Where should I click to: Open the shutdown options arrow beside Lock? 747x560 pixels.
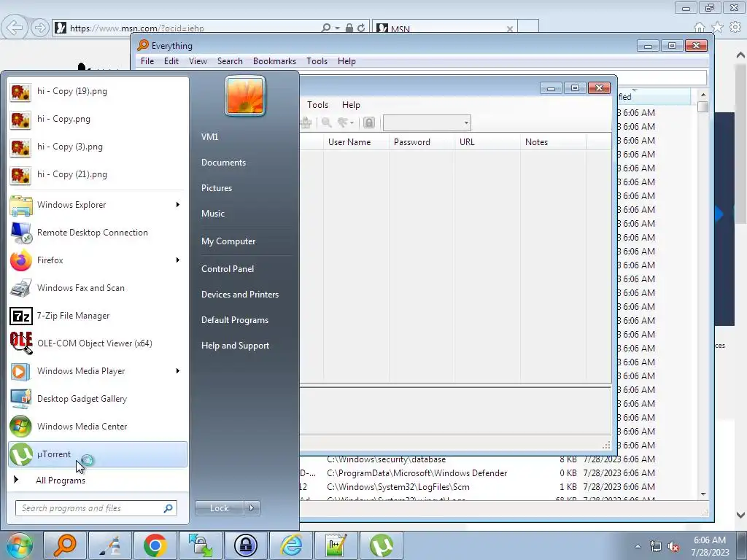(x=252, y=508)
